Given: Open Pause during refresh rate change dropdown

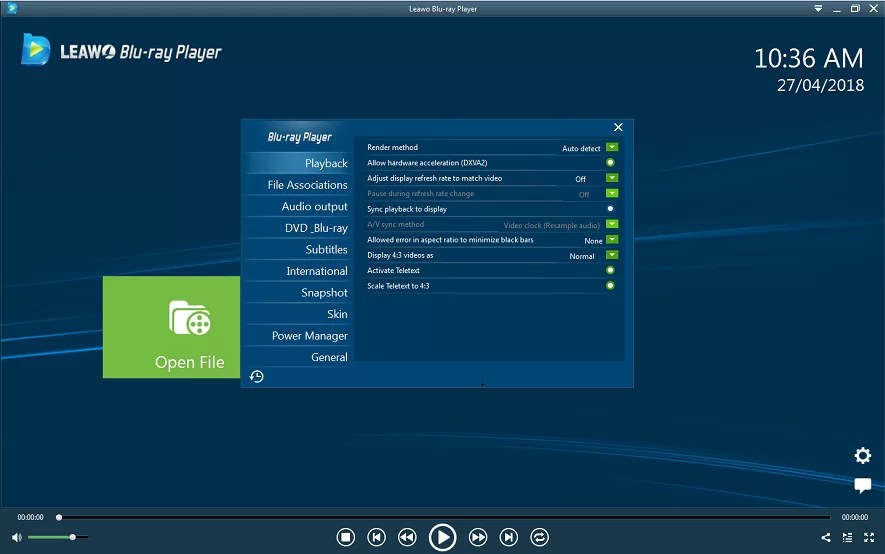Looking at the screenshot, I should click(612, 194).
